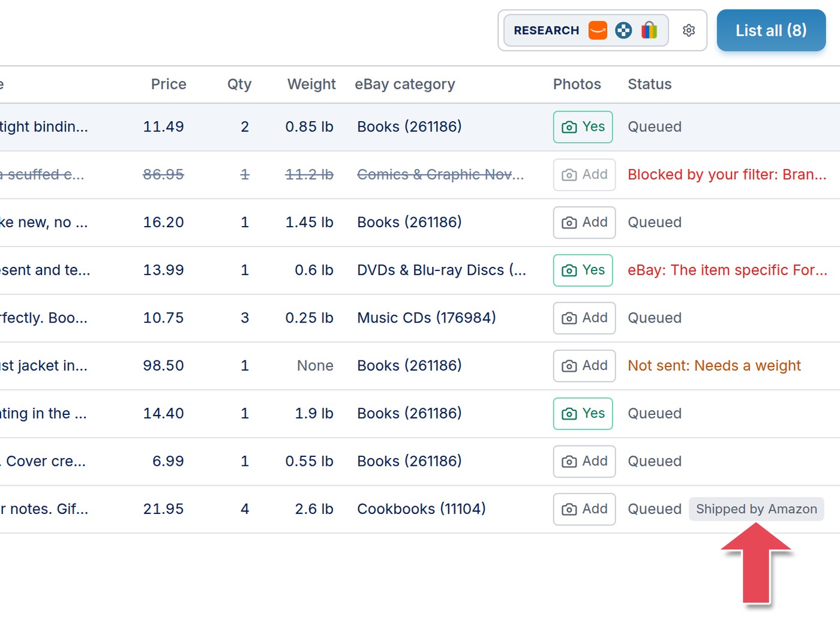Viewport: 840px width, 641px height.
Task: Add photos to the 21.95 row
Action: (x=584, y=509)
